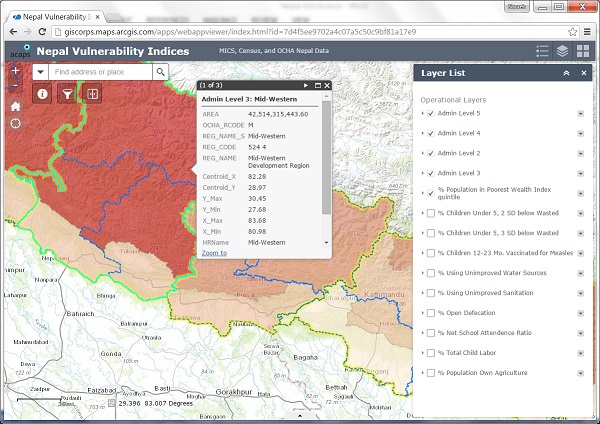Open options menu for Admin Level 2
This screenshot has height=424, width=600.
[x=580, y=153]
